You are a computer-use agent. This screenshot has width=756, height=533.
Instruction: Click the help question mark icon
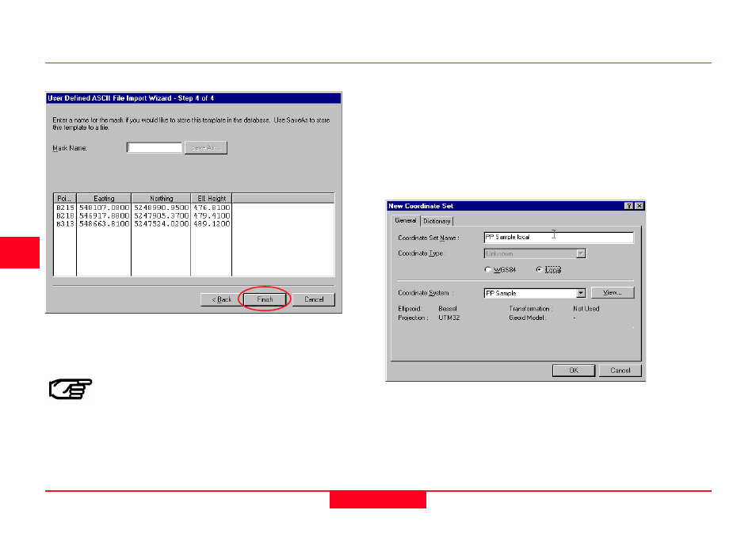click(x=629, y=206)
